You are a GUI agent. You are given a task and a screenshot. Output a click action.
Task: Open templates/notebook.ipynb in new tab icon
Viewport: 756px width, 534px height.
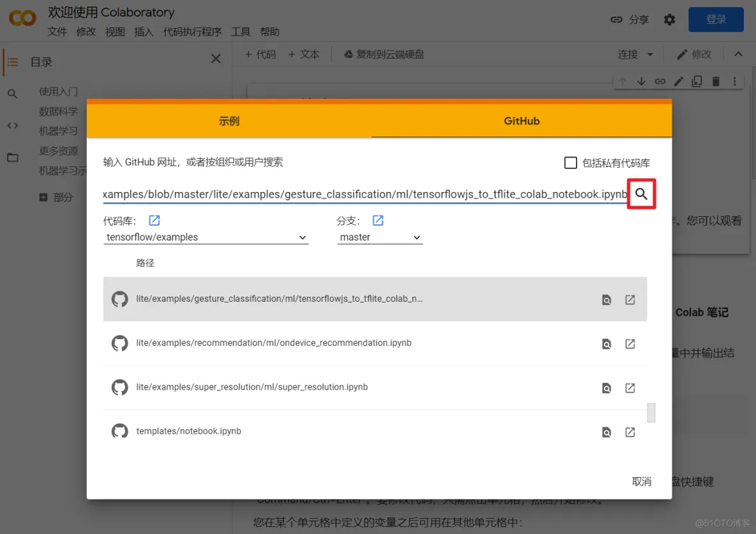630,433
